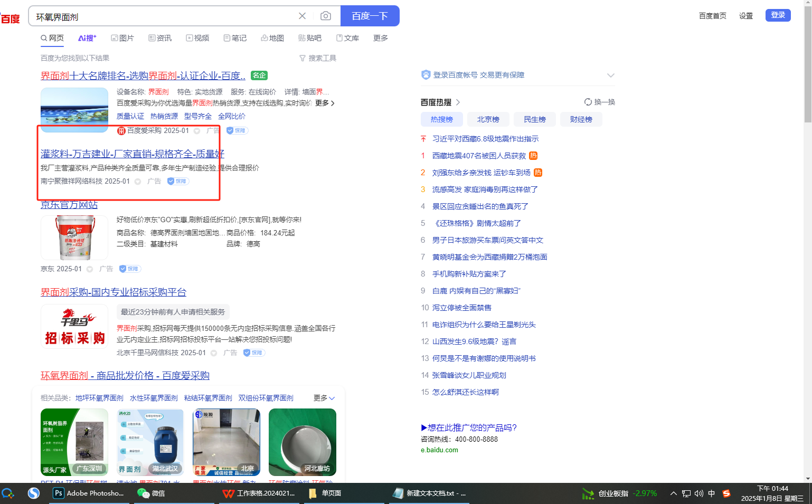Screen dimensions: 812x504
Task: Open the blue browser icon on taskbar
Action: coord(34,493)
